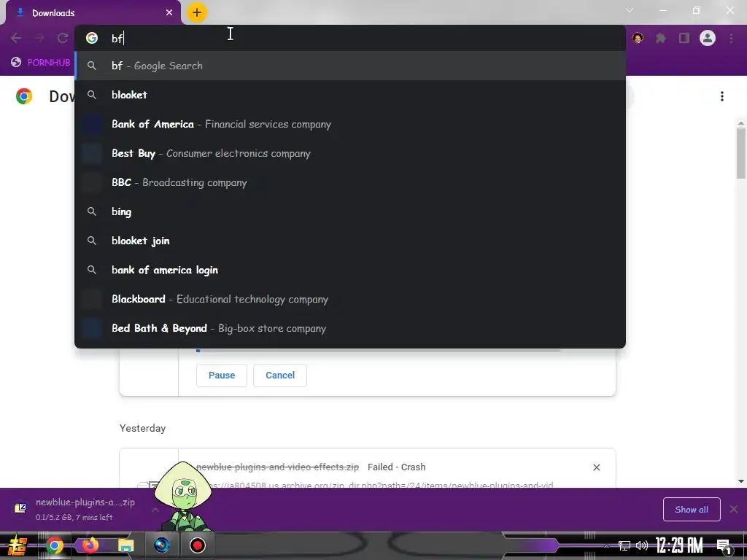Open the notification center icon

pos(724,546)
